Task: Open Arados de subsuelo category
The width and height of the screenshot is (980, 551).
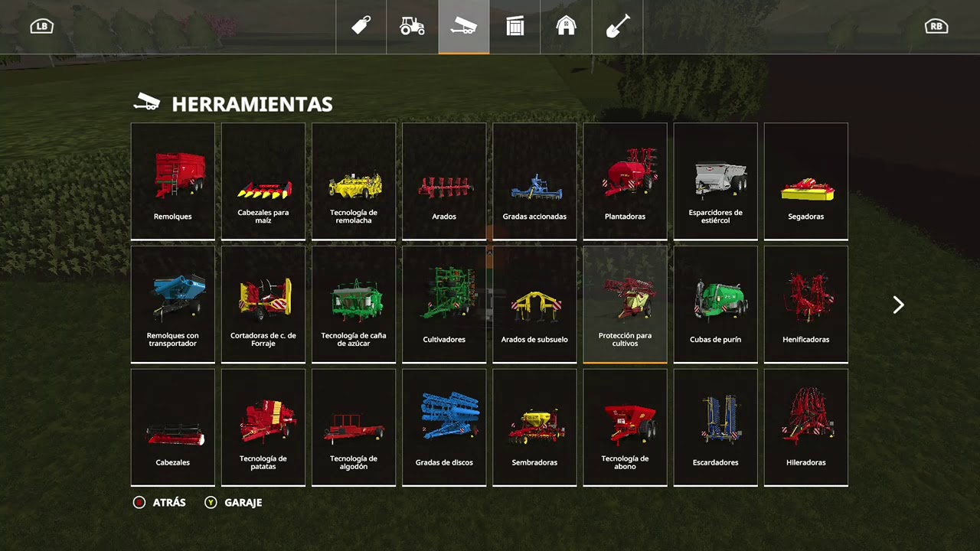Action: click(x=534, y=305)
